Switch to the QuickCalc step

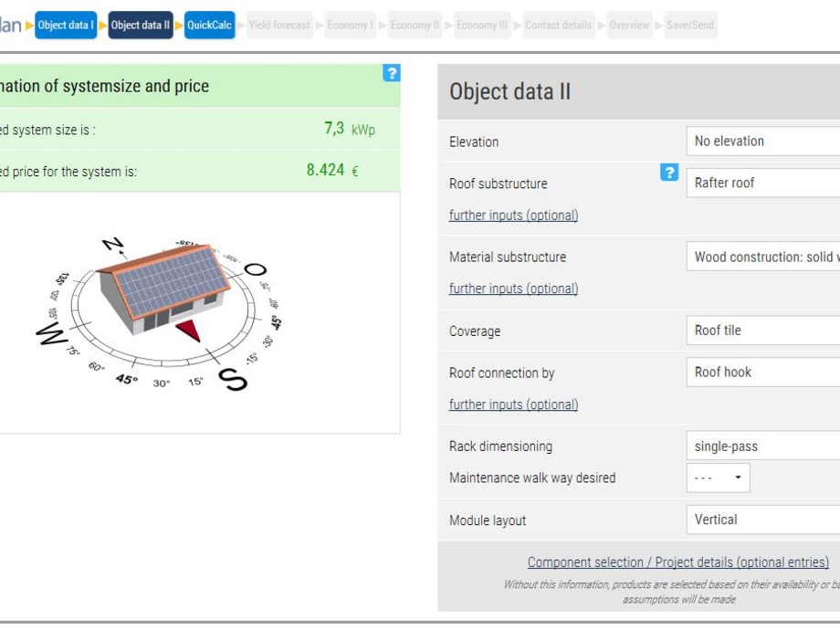(x=209, y=25)
